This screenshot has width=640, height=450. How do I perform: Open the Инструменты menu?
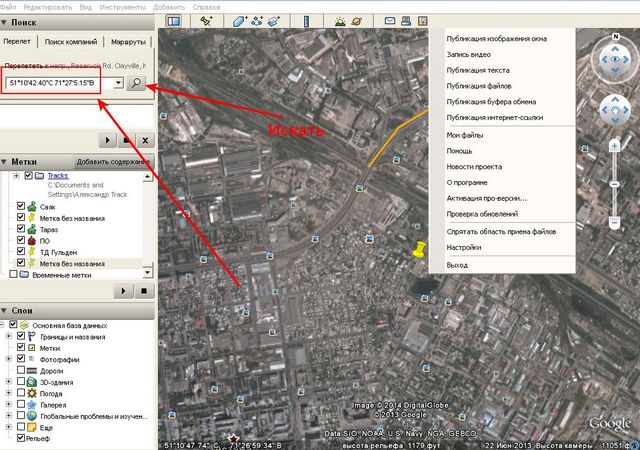(x=122, y=7)
